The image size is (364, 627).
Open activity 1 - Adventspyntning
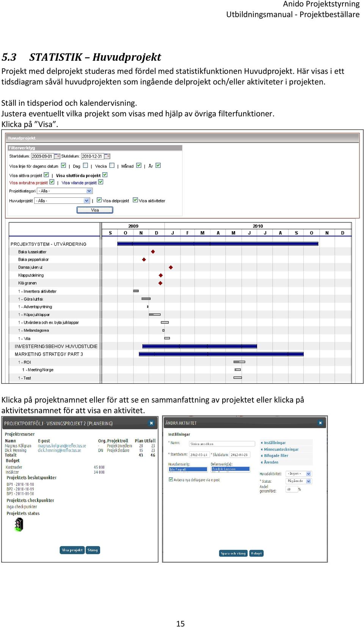click(35, 307)
